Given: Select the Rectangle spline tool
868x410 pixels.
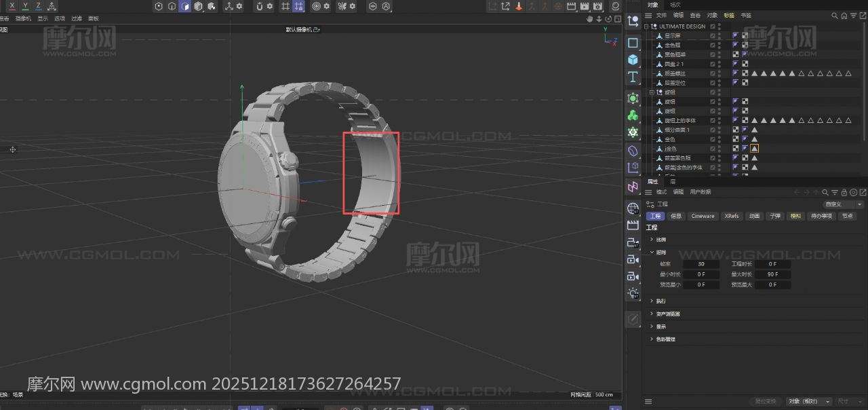Looking at the screenshot, I should 633,43.
